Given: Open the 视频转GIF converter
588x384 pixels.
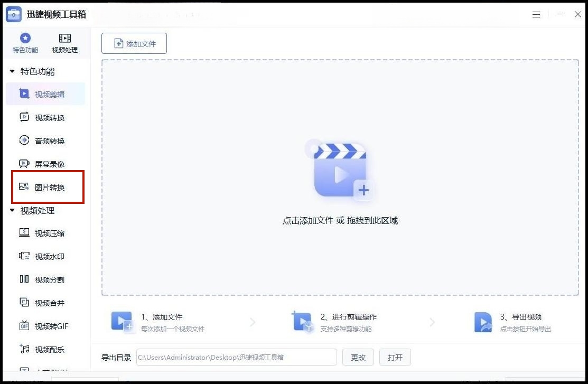Looking at the screenshot, I should (x=46, y=326).
